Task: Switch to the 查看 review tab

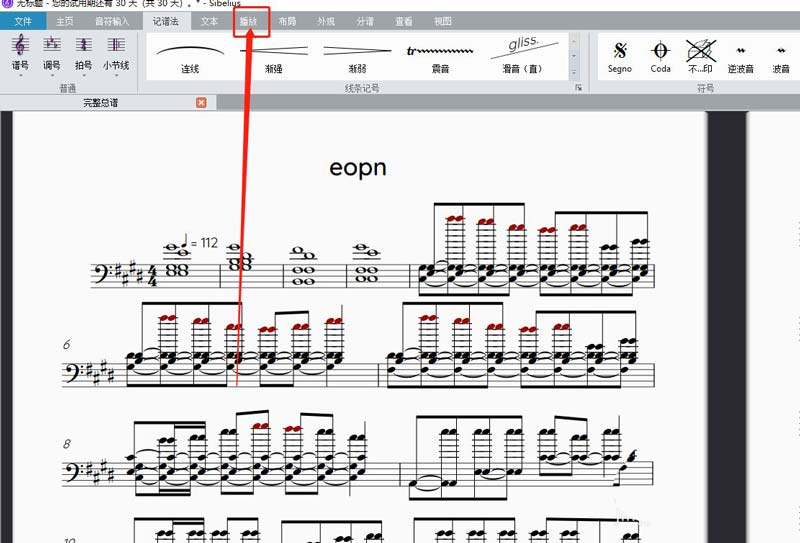Action: click(404, 21)
